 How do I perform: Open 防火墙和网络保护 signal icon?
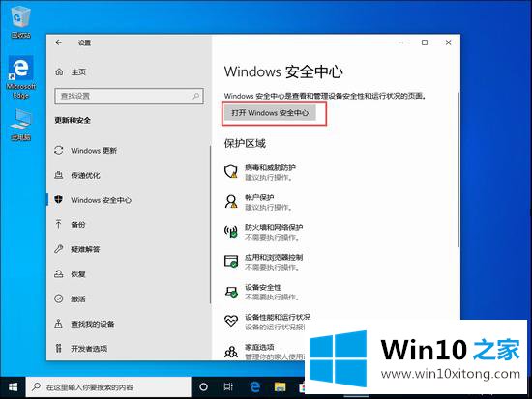click(x=231, y=231)
